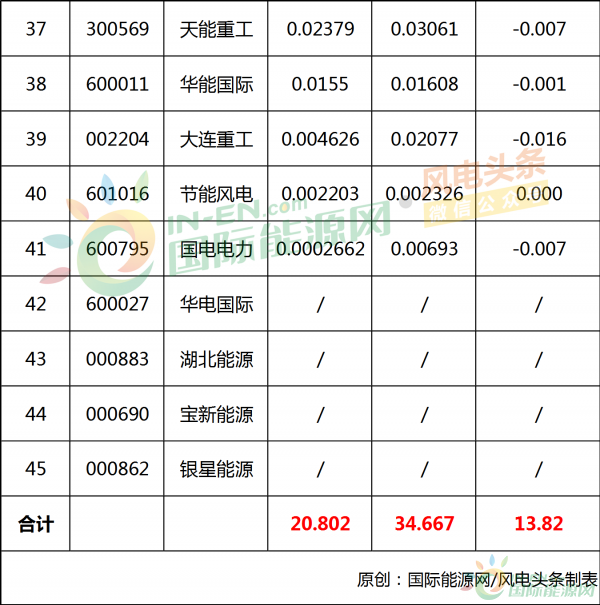Select the -0.001 difference cell
The width and height of the screenshot is (600, 605).
[x=539, y=84]
